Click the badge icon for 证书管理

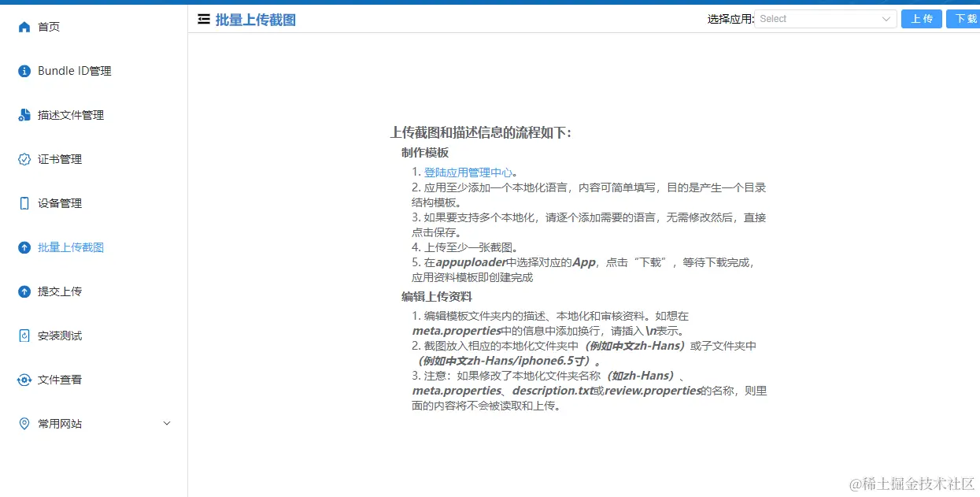click(x=24, y=159)
